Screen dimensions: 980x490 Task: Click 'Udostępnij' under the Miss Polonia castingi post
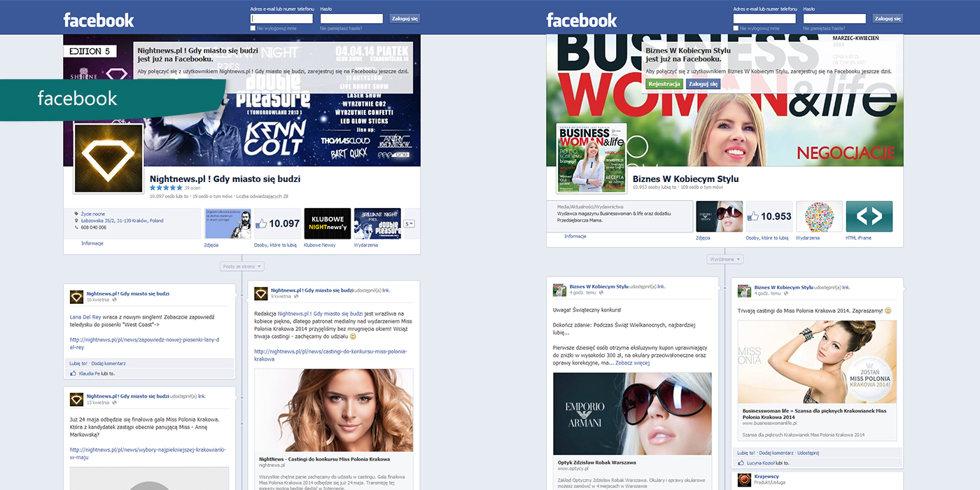808,453
